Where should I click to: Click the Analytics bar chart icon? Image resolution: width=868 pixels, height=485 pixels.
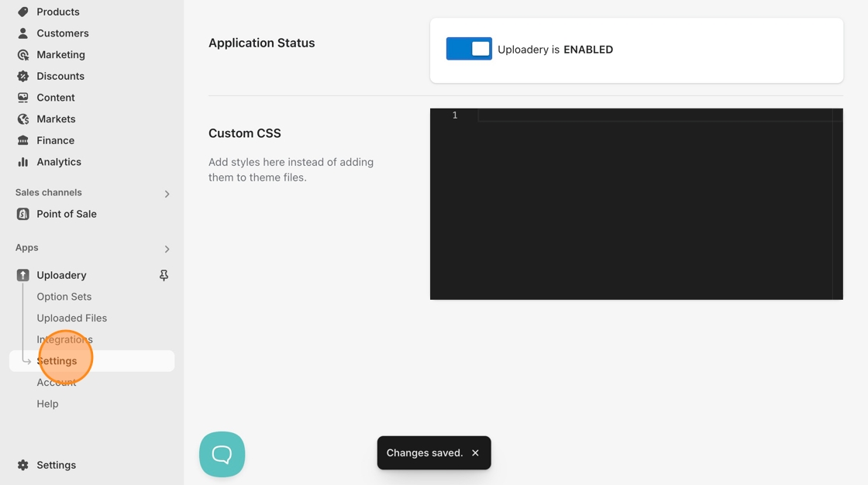[x=22, y=162]
